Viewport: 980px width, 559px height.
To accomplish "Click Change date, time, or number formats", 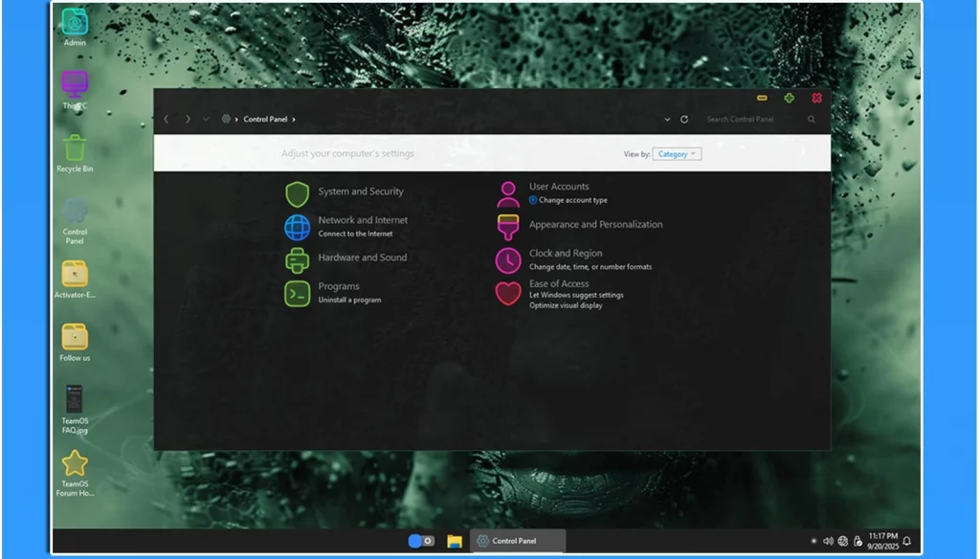I will coord(590,267).
